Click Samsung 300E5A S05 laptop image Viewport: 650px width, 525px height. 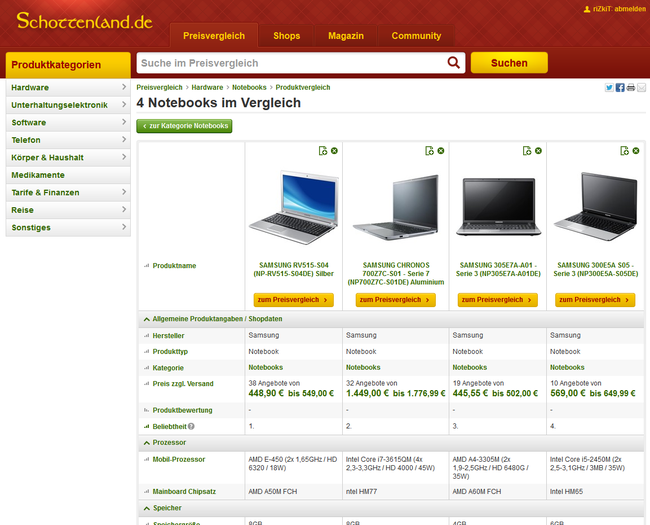596,207
